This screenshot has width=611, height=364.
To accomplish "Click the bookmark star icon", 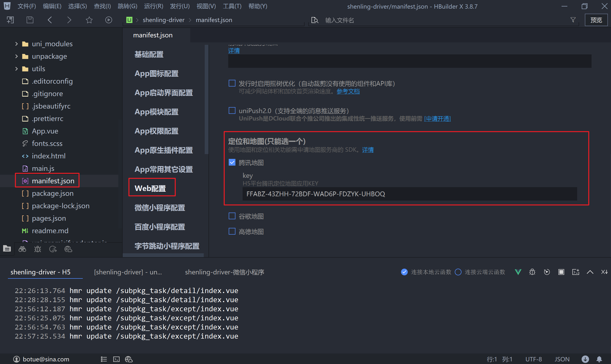I will 89,20.
